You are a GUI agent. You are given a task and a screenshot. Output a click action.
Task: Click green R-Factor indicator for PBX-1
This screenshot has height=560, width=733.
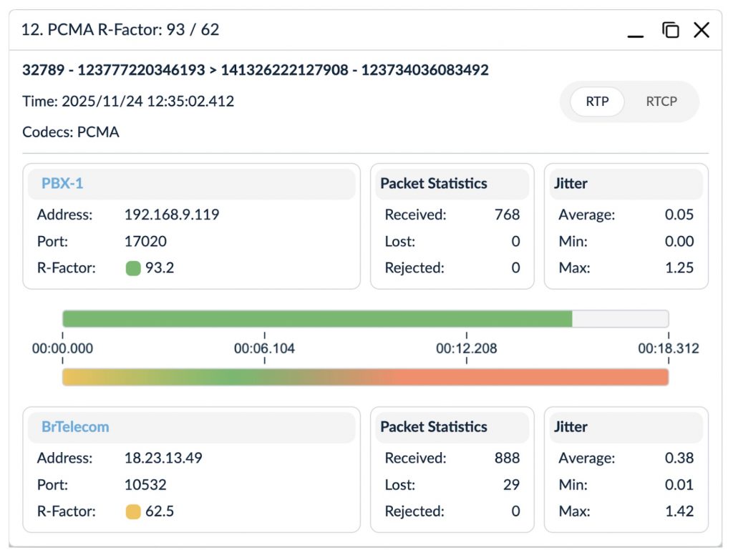click(133, 268)
